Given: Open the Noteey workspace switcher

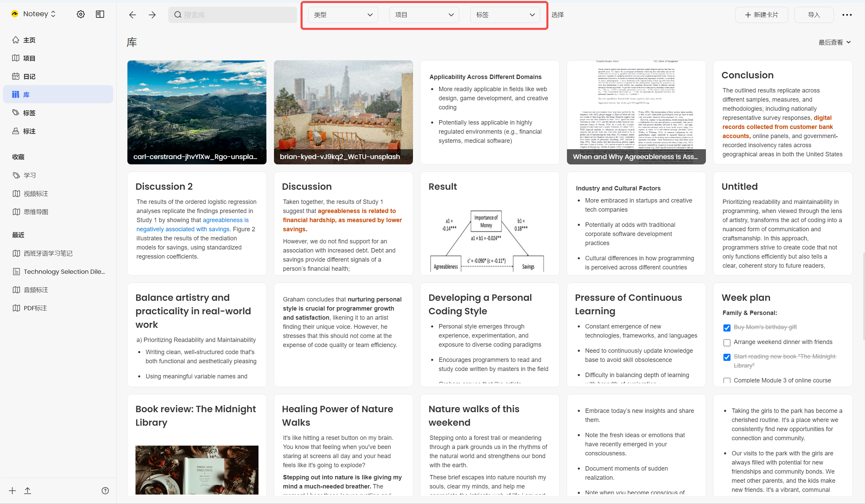Looking at the screenshot, I should [40, 14].
